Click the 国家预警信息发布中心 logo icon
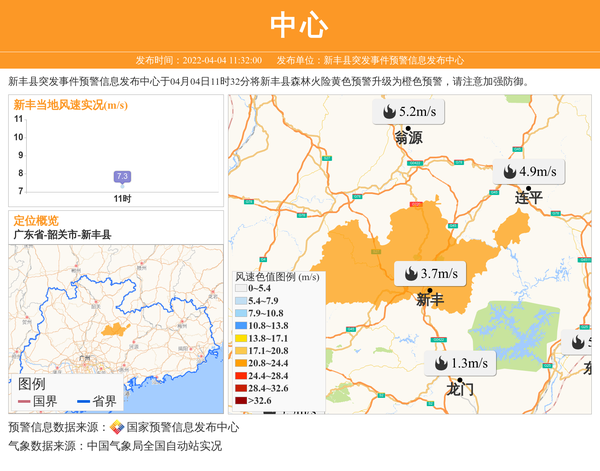This screenshot has height=471, width=600. 116,427
